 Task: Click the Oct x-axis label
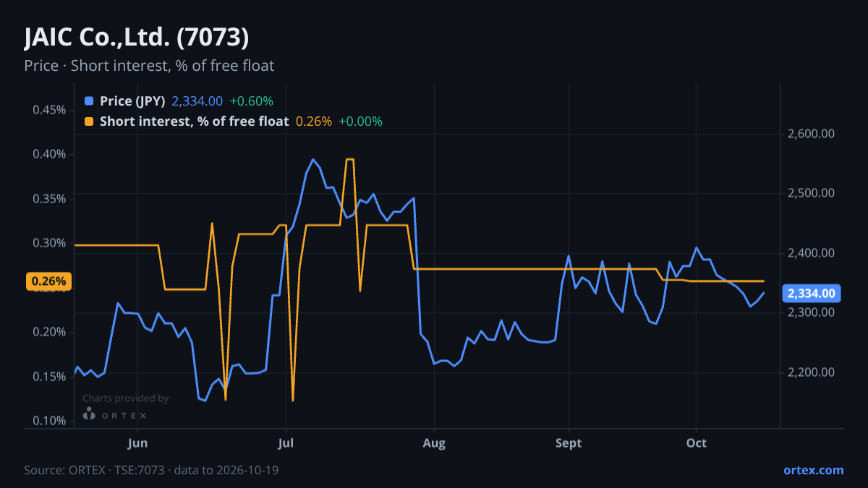point(696,442)
